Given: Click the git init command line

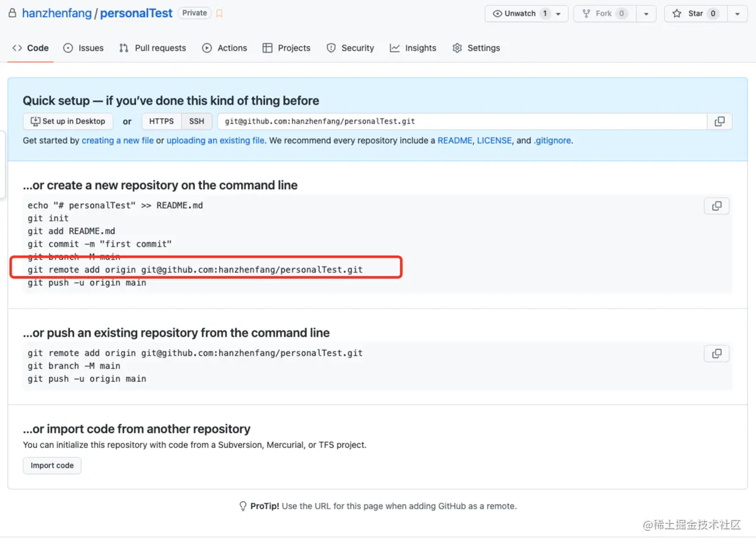Looking at the screenshot, I should pyautogui.click(x=48, y=218).
